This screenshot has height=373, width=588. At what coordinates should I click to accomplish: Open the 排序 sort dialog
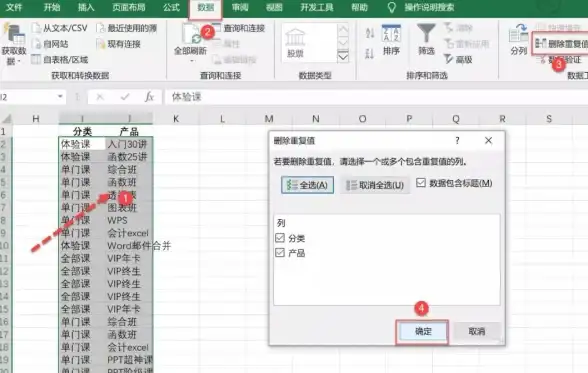(391, 40)
